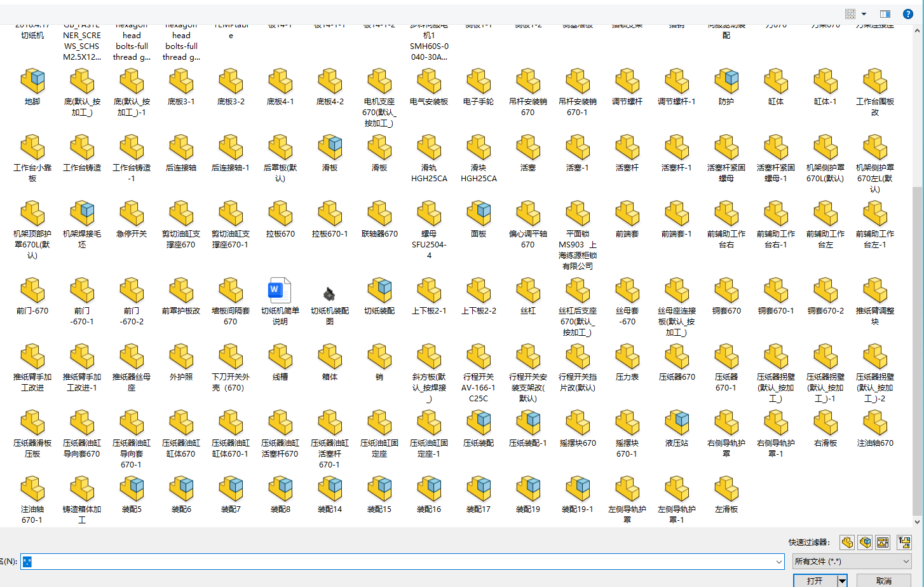The image size is (924, 587).
Task: Open the view options dropdown arrow at top right
Action: pos(864,14)
